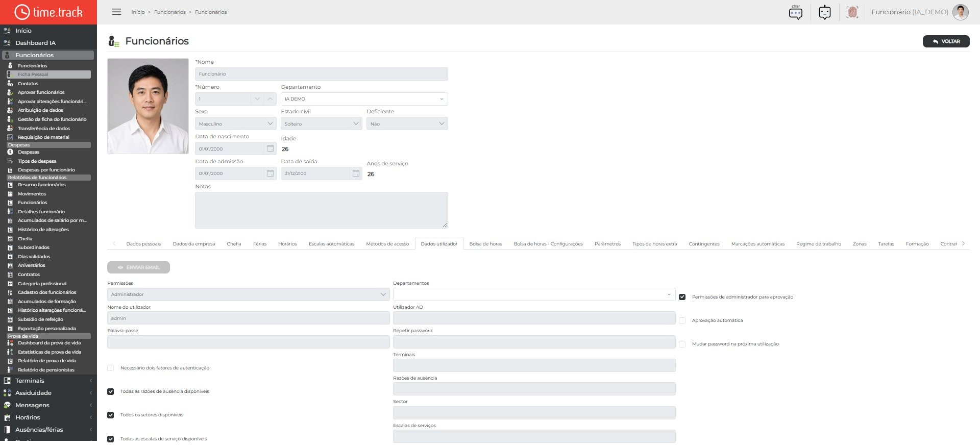This screenshot has height=448, width=980.
Task: Open admission date calendar icon
Action: click(271, 173)
